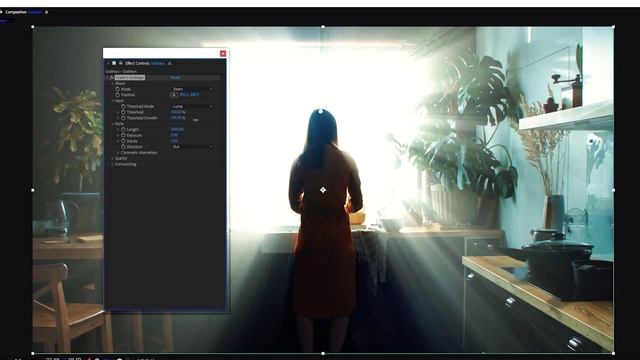The height and width of the screenshot is (360, 640).
Task: Enable stopwatch for Threshold Smooth
Action: tap(123, 118)
